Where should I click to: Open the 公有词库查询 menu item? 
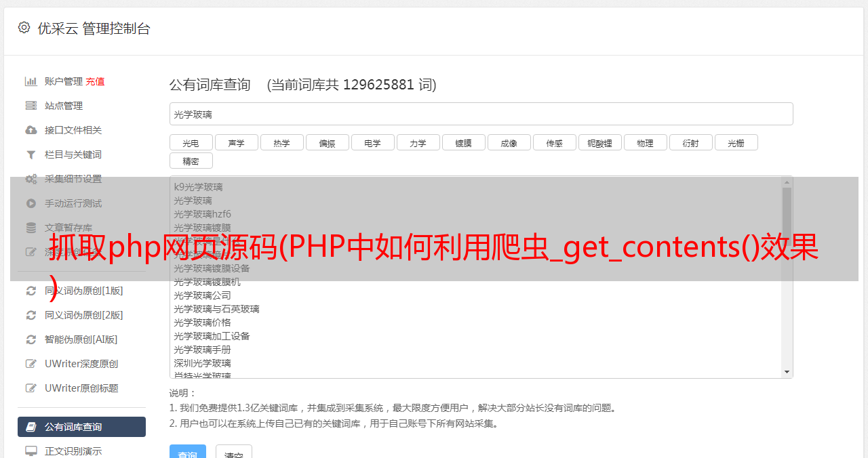[x=81, y=427]
